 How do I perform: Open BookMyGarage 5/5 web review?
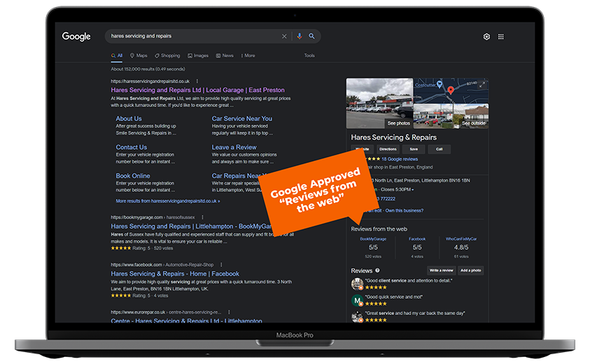[373, 247]
